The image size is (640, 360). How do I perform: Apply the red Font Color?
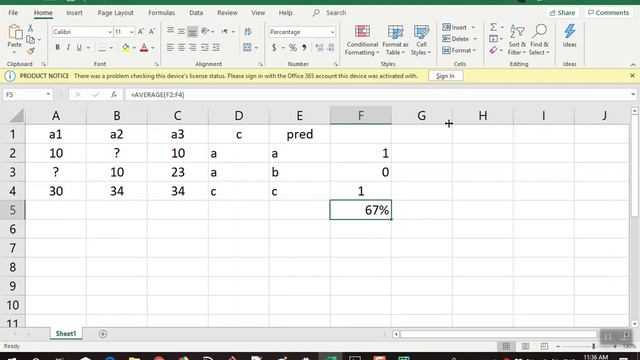[x=144, y=48]
